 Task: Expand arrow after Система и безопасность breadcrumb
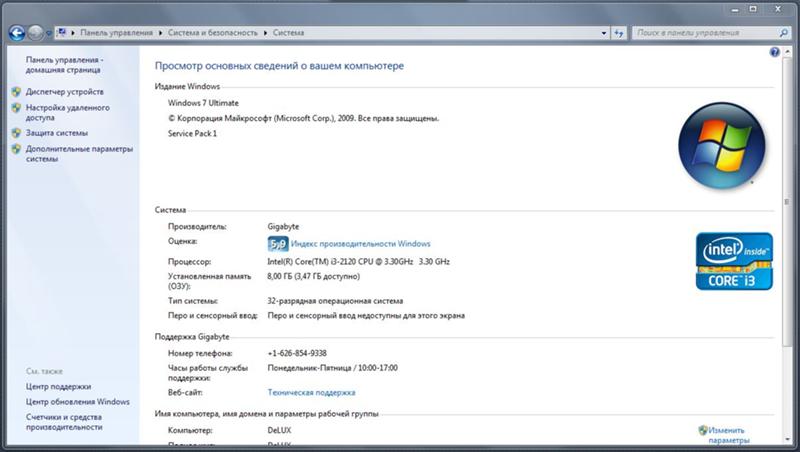(265, 33)
